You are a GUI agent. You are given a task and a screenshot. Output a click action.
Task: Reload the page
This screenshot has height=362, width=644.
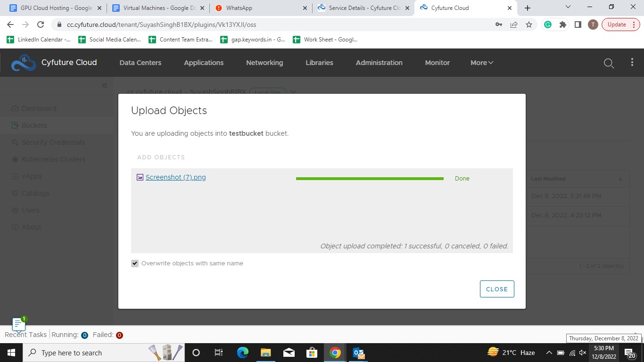(41, 25)
